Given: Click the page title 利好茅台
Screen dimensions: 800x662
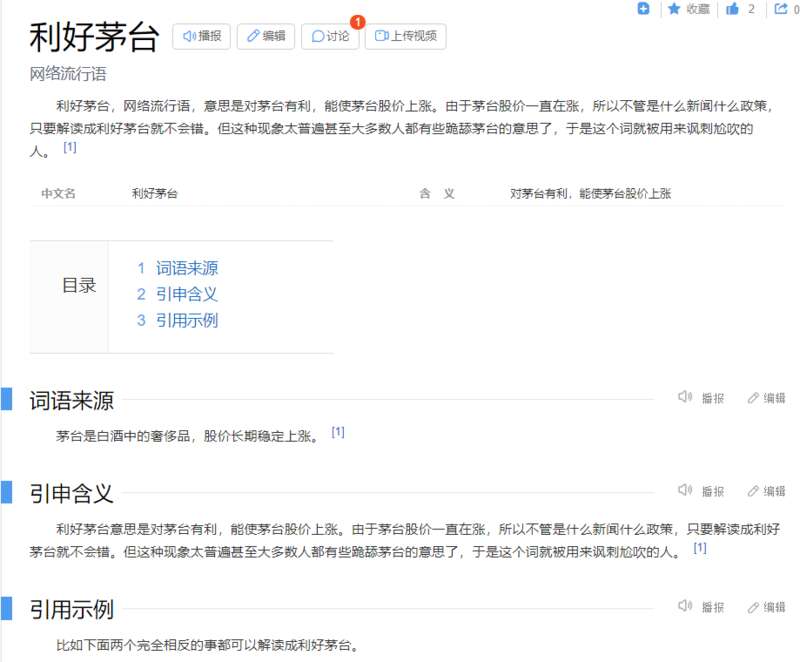Looking at the screenshot, I should point(94,37).
